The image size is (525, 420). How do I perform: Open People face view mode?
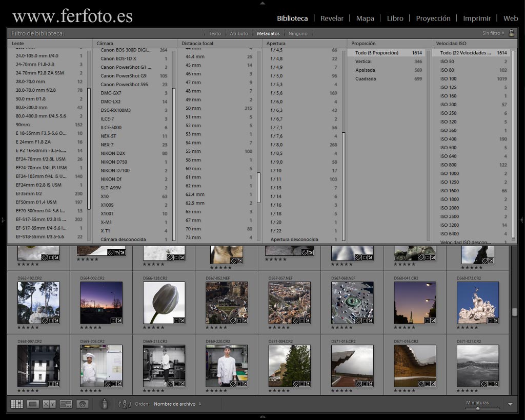coord(83,404)
